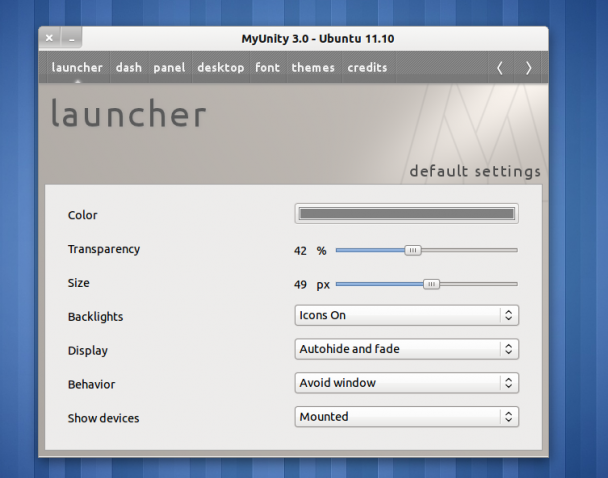608x478 pixels.
Task: Open the Display Autohide and fade dropdown
Action: [406, 349]
